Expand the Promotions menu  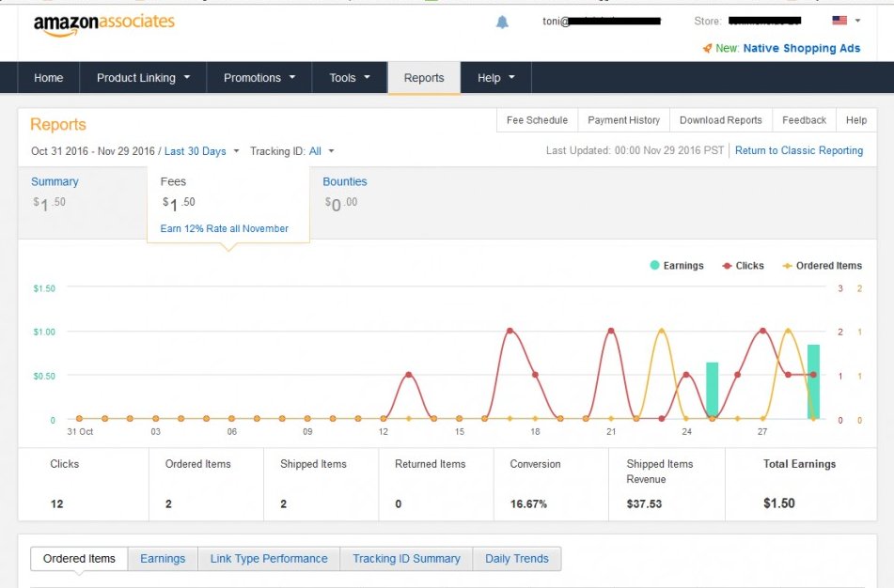pyautogui.click(x=259, y=77)
